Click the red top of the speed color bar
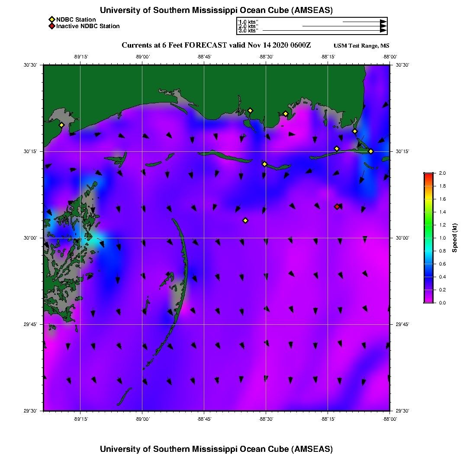The height and width of the screenshot is (454, 476). 428,175
